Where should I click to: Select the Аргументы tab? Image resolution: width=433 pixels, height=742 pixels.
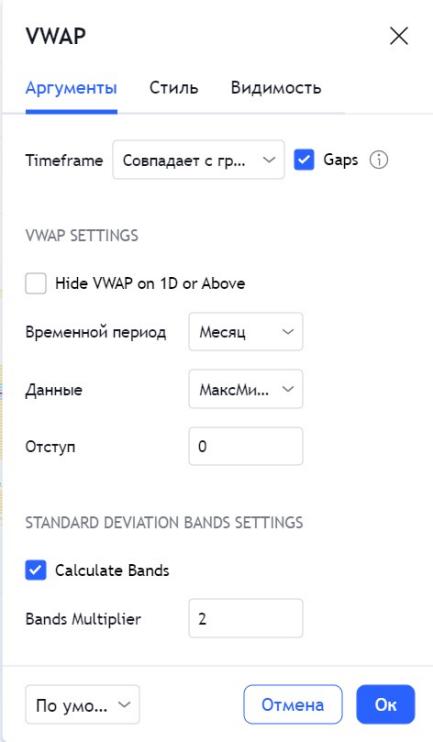[71, 88]
